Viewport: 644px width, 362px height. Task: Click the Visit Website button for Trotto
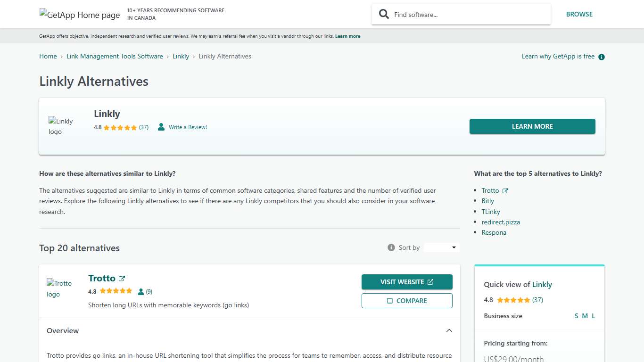406,282
